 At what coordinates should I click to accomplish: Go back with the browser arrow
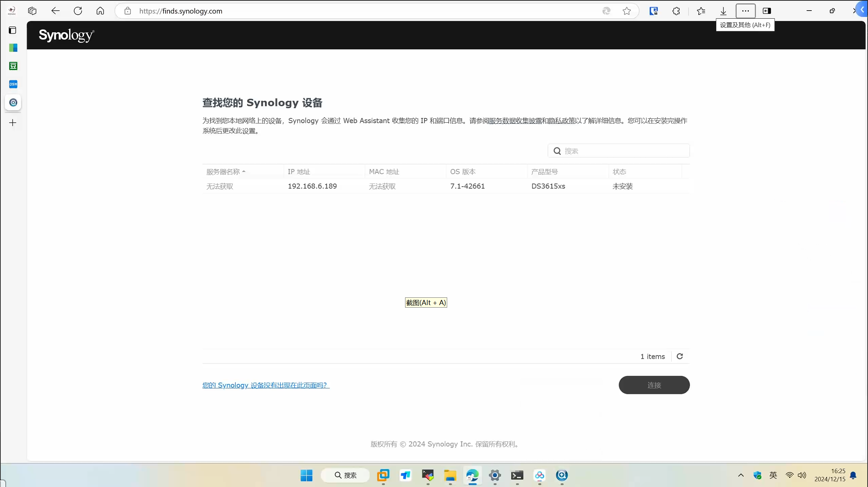pyautogui.click(x=55, y=11)
